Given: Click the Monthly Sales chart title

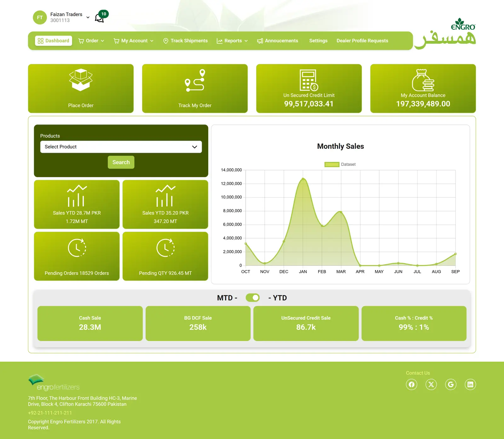Looking at the screenshot, I should click(x=341, y=146).
